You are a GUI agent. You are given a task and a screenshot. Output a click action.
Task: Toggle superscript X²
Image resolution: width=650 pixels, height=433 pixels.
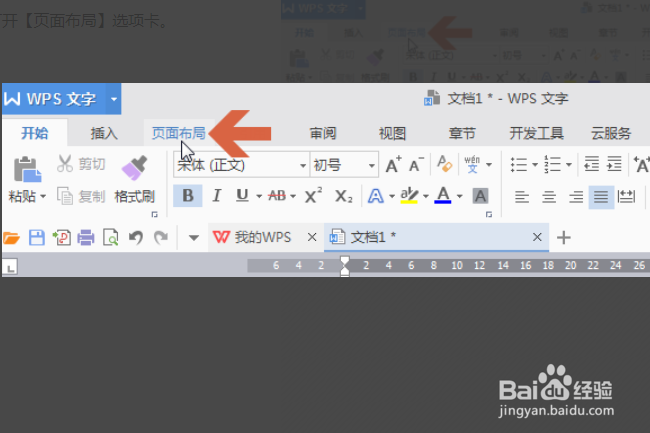click(x=313, y=196)
